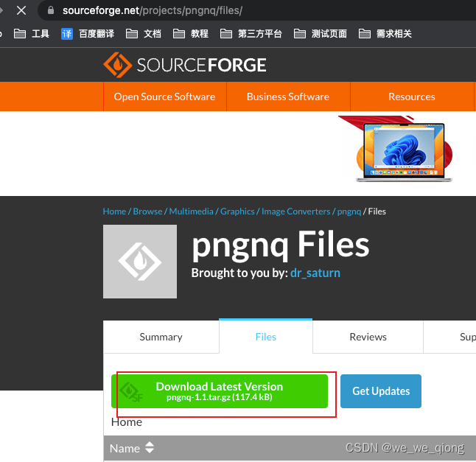
Task: Click the pngnq project icon thumbnail
Action: [140, 262]
